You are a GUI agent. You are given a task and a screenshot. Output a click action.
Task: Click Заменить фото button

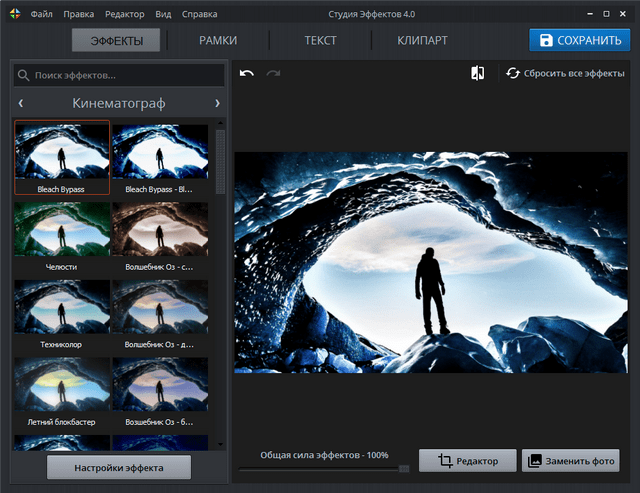point(571,460)
